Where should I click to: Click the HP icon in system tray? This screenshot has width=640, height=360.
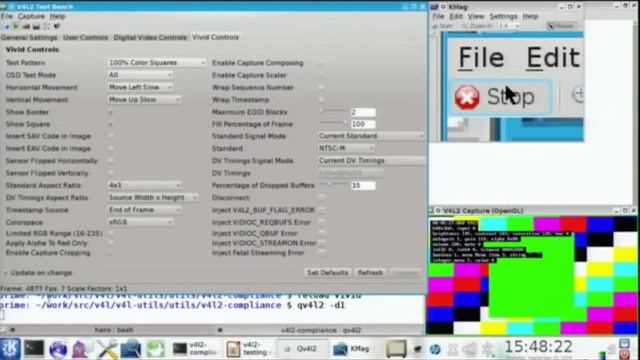(x=435, y=349)
